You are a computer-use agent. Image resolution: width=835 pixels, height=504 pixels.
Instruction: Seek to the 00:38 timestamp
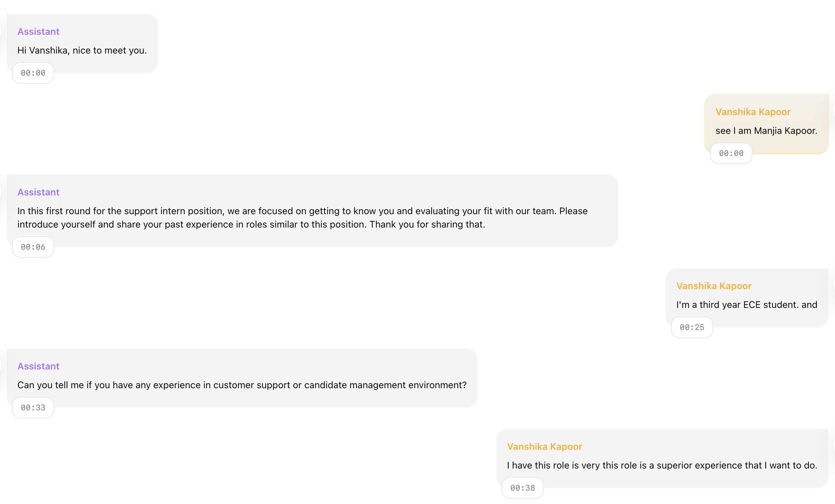tap(523, 488)
